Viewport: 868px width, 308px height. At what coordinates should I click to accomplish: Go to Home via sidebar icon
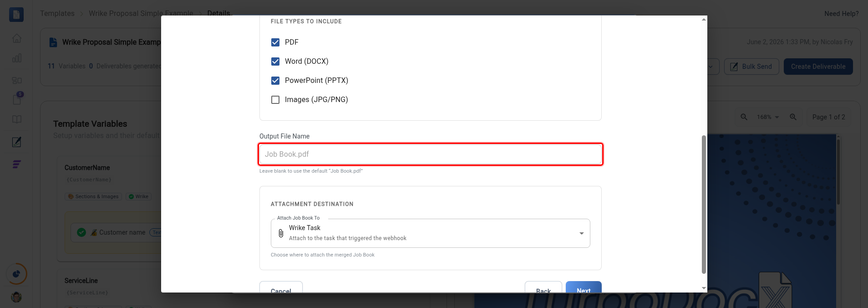click(x=17, y=38)
